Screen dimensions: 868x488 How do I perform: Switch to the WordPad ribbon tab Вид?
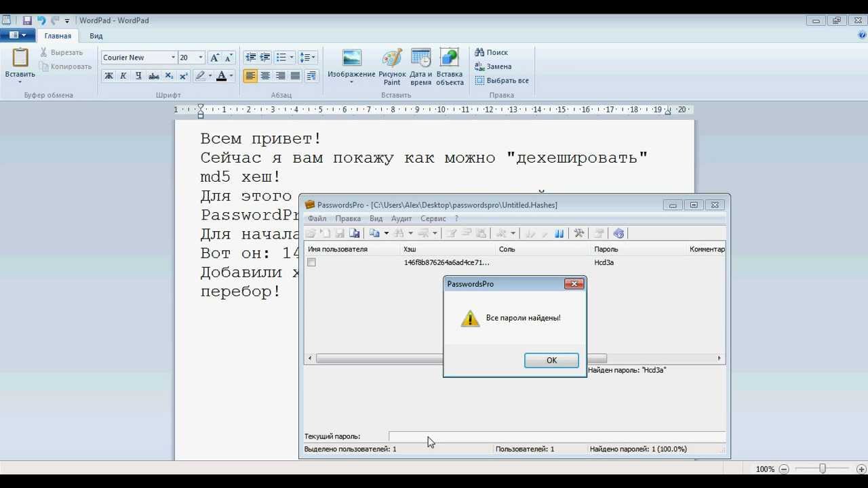(x=96, y=36)
